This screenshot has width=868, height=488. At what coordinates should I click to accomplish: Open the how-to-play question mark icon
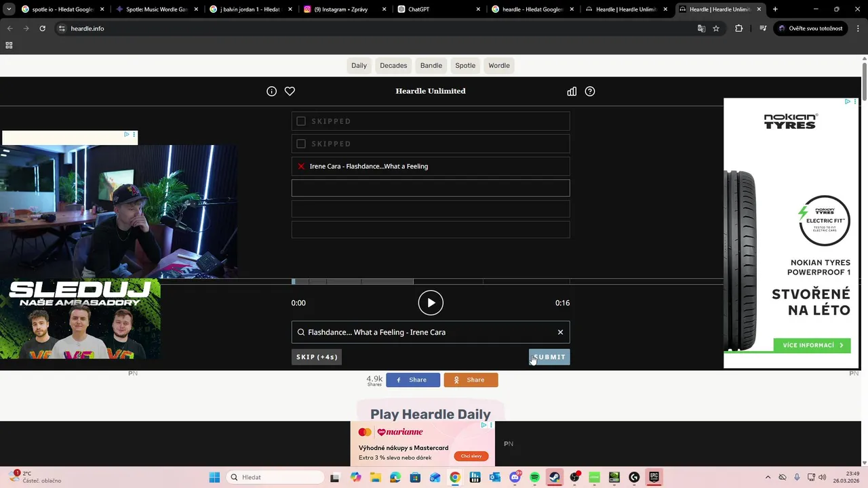pyautogui.click(x=590, y=91)
